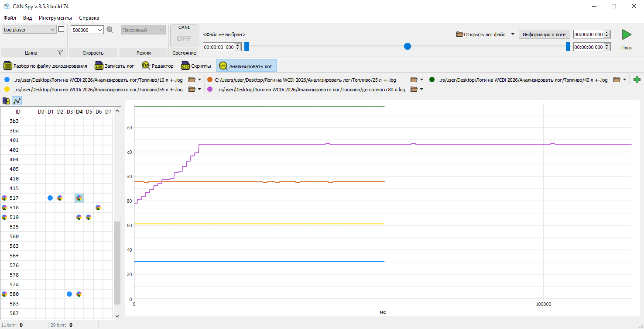Image resolution: width=644 pixels, height=329 pixels.
Task: Click orange color dot of 25 л log
Action: [x=210, y=80]
